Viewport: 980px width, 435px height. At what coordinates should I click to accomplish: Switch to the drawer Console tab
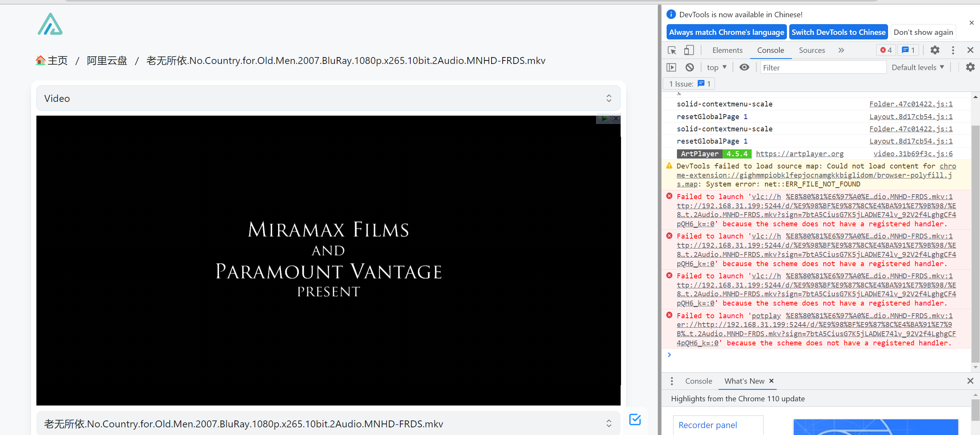tap(698, 381)
